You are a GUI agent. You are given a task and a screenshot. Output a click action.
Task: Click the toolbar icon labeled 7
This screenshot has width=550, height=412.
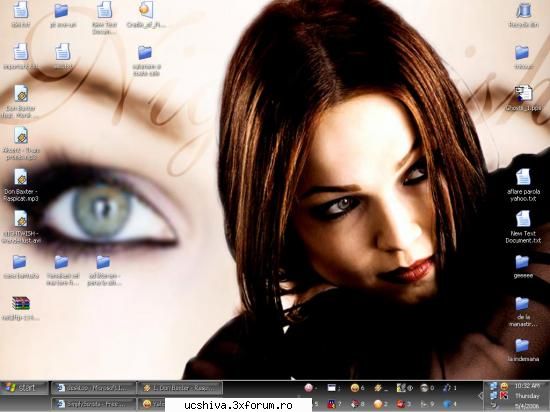pyautogui.click(x=331, y=405)
